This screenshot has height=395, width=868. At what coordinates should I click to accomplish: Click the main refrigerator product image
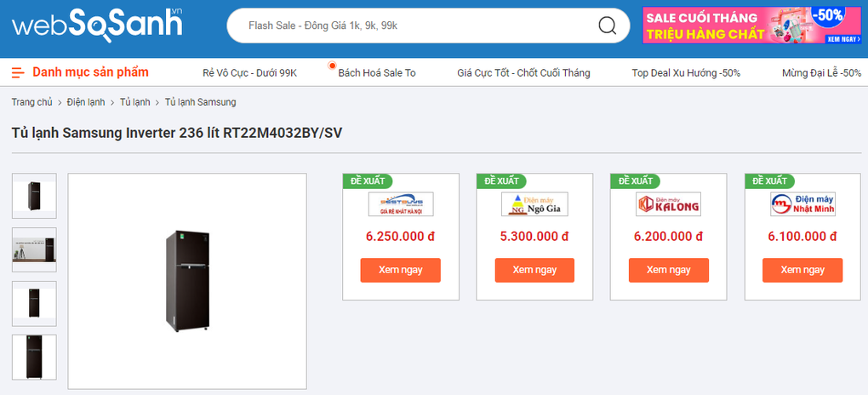click(187, 281)
